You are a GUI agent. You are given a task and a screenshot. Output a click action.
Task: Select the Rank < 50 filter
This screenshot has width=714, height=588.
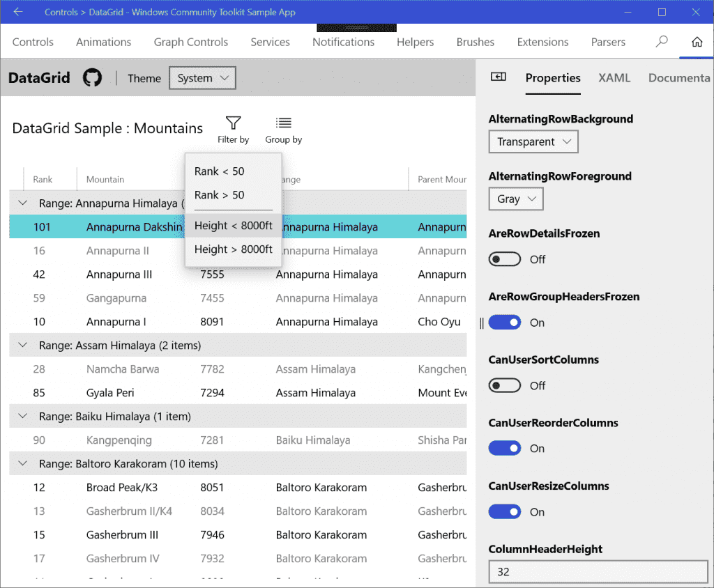[x=233, y=171]
